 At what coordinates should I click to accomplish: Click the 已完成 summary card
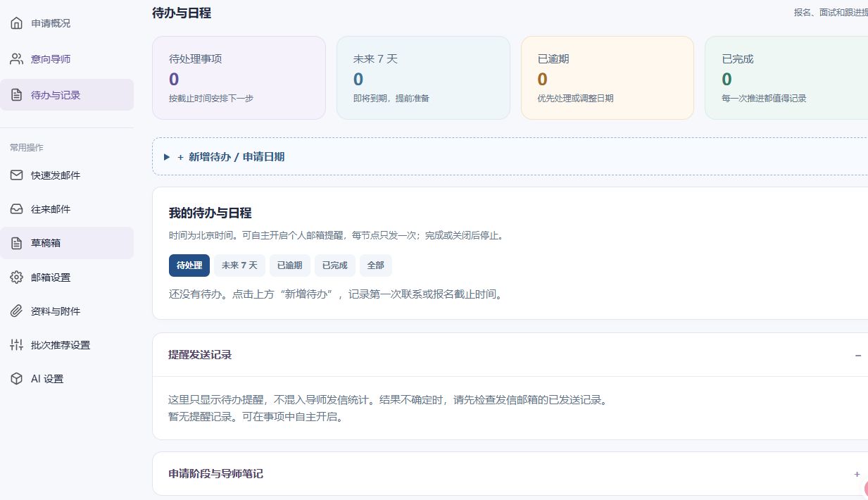(x=786, y=78)
